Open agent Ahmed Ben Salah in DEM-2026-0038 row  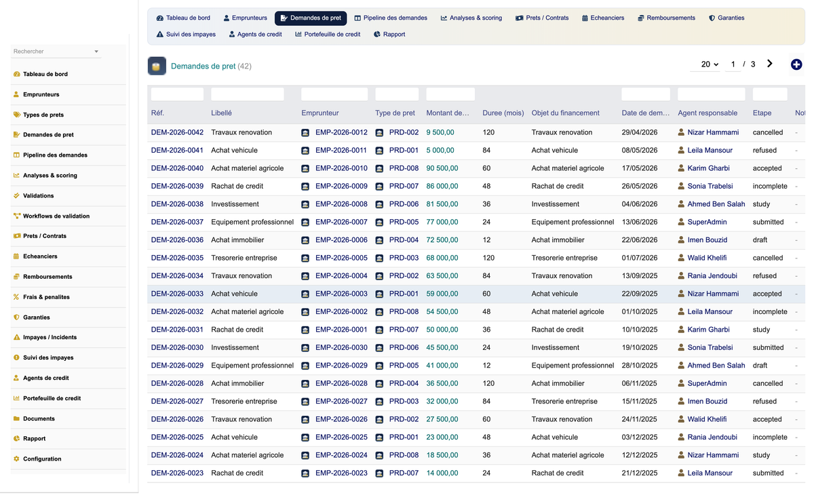point(716,204)
